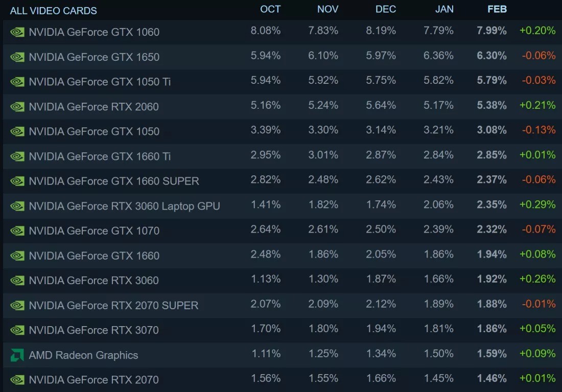Click the NVIDIA icon beside GTX 1070
The height and width of the screenshot is (392, 562).
(x=17, y=230)
